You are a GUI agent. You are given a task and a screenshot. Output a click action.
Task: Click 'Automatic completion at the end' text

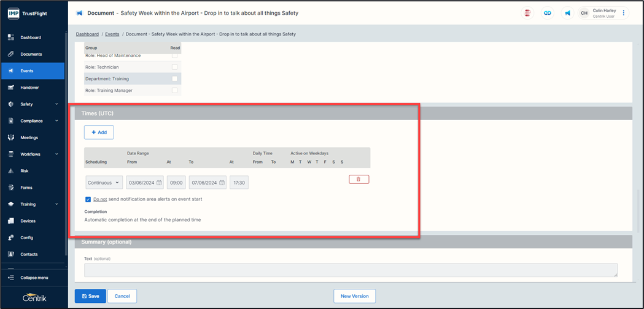pos(142,220)
